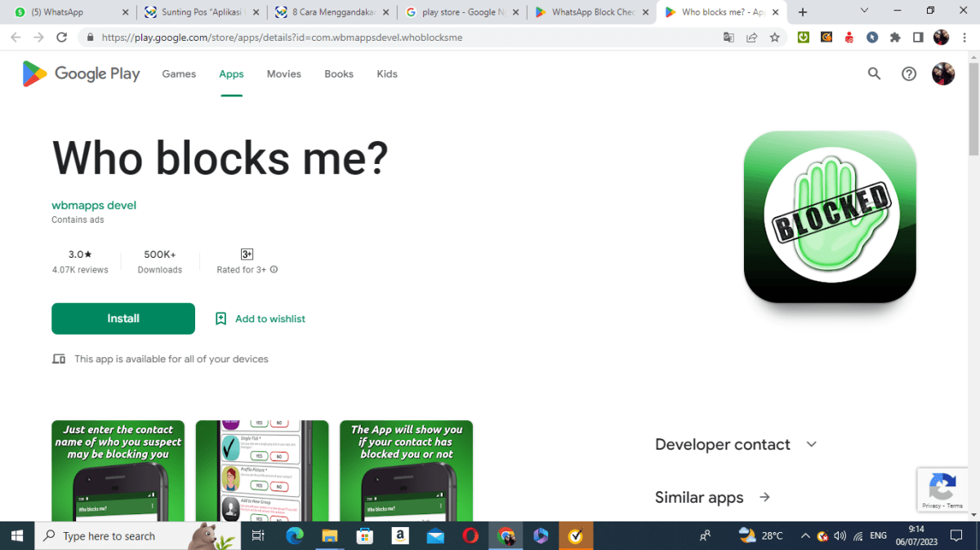Viewport: 980px width, 550px height.
Task: Open Windows Start menu
Action: (x=16, y=536)
